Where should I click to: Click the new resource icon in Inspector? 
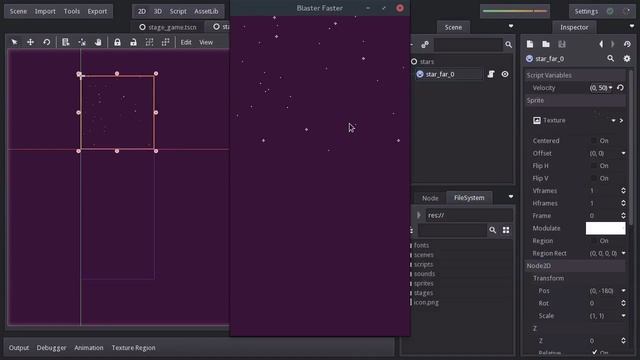tap(530, 44)
